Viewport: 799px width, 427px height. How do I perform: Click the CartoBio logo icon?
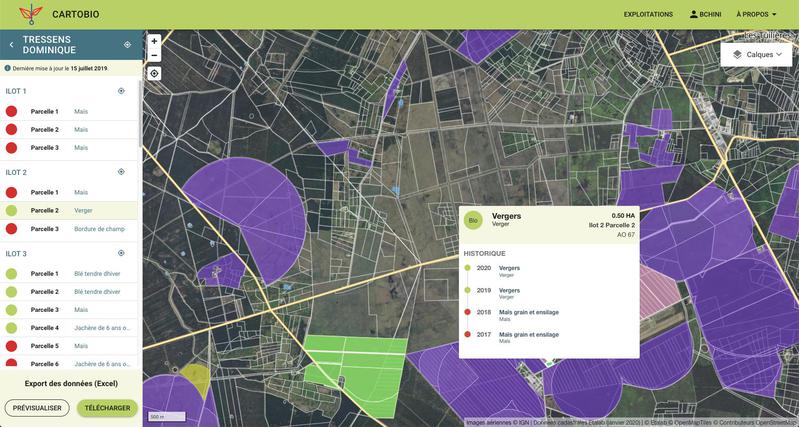tap(31, 14)
